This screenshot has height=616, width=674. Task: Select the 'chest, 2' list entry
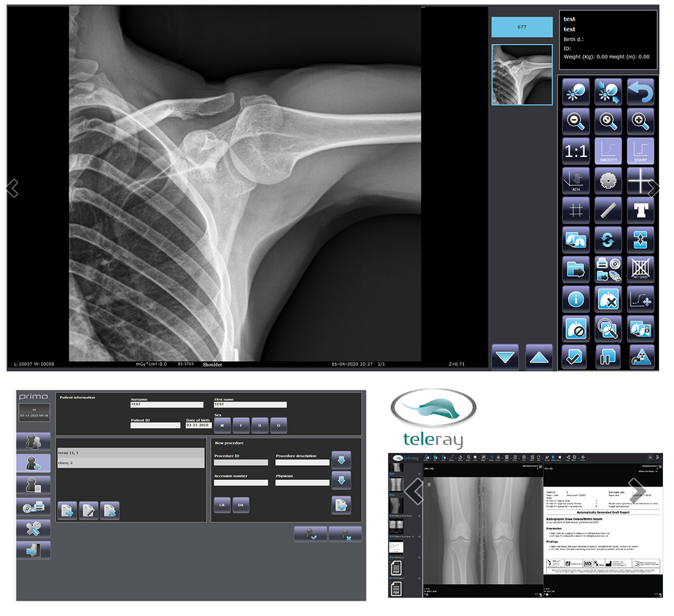click(130, 463)
